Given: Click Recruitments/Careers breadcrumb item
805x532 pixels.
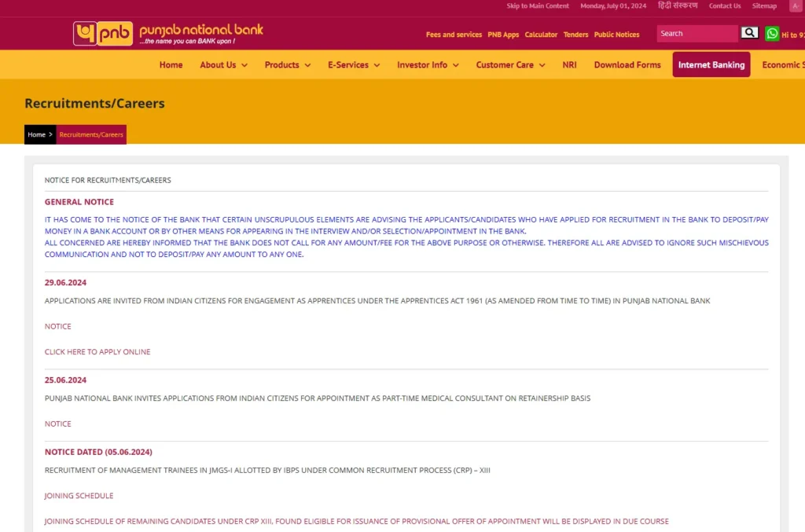Looking at the screenshot, I should click(x=91, y=134).
